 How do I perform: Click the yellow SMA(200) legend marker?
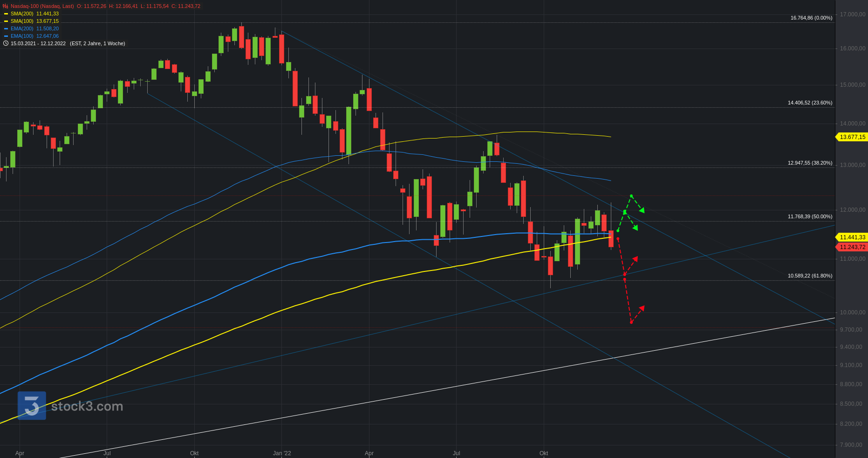pyautogui.click(x=6, y=14)
